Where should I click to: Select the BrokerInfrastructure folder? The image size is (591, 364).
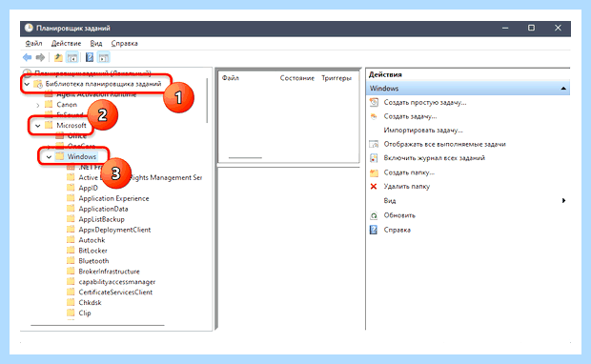[109, 272]
